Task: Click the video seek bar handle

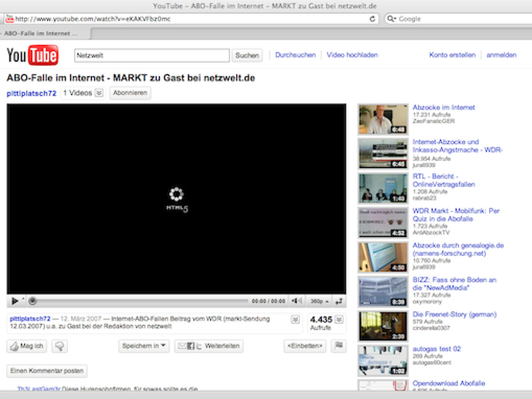Action: pyautogui.click(x=32, y=301)
